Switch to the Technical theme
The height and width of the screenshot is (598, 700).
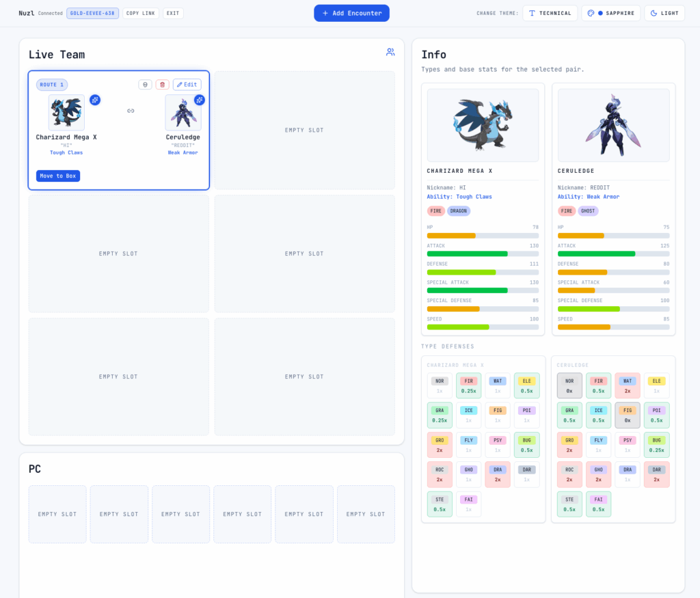(x=550, y=13)
